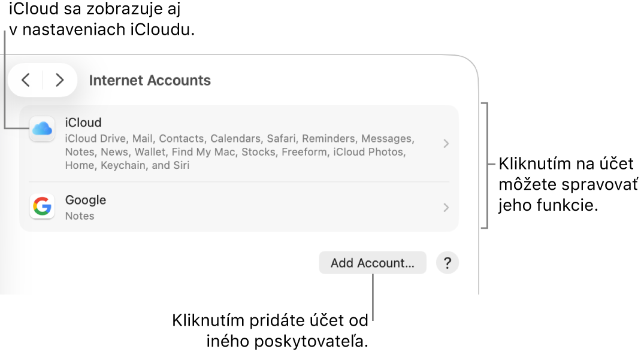Click the blue iCloud cloud icon
The height and width of the screenshot is (352, 644).
coord(42,129)
